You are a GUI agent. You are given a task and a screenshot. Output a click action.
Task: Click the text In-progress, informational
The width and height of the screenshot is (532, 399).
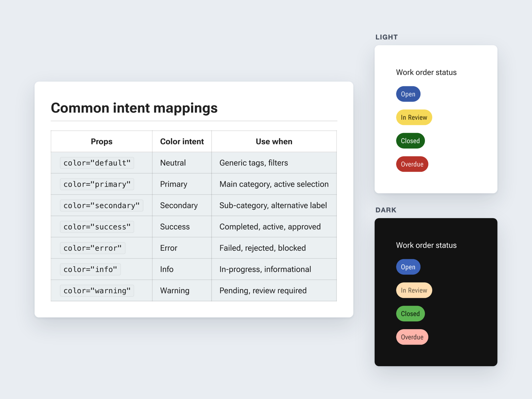(265, 269)
